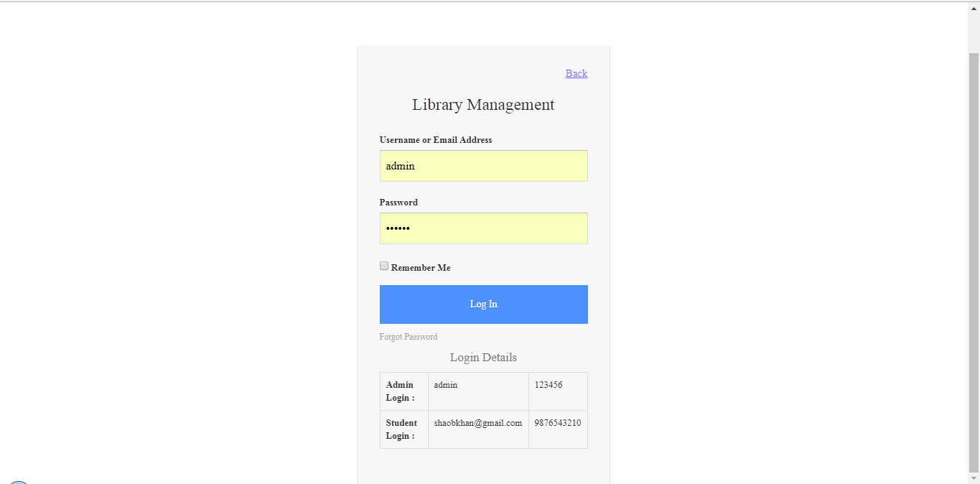Select the 'Student Login :' table cell
This screenshot has height=484, width=980.
tap(404, 429)
